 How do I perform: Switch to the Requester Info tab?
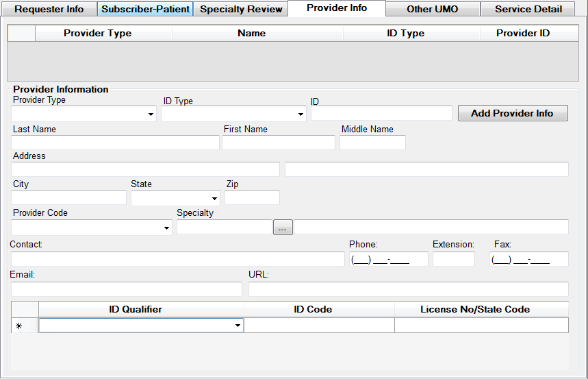coord(49,9)
